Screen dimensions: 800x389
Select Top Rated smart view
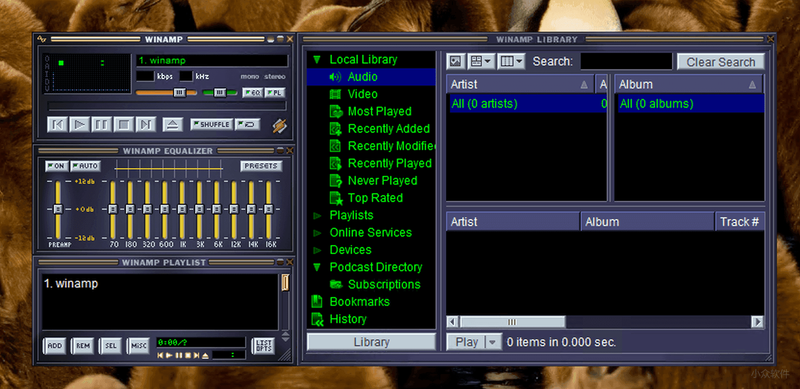pyautogui.click(x=375, y=198)
